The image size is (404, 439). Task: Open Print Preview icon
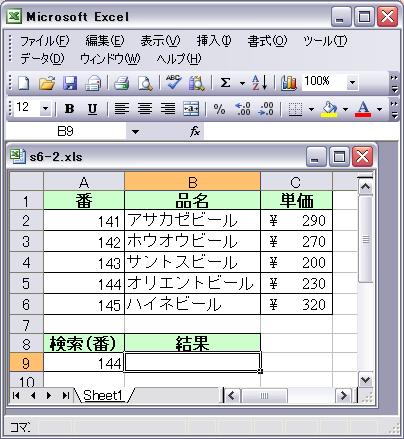point(145,83)
